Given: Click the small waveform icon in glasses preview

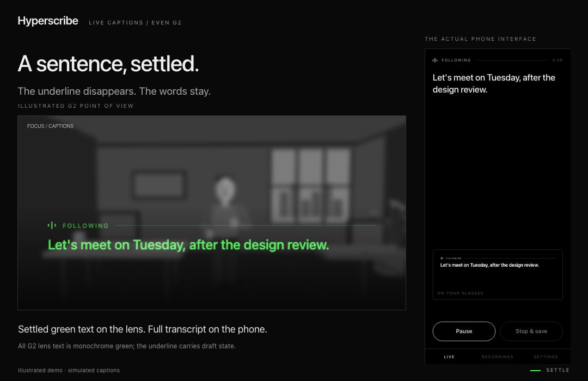Looking at the screenshot, I should [x=442, y=258].
